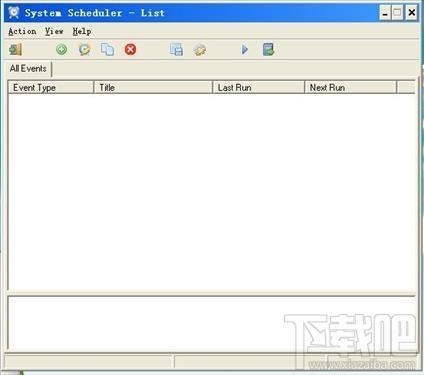The height and width of the screenshot is (375, 424).
Task: Click the edit event clock icon
Action: (85, 50)
